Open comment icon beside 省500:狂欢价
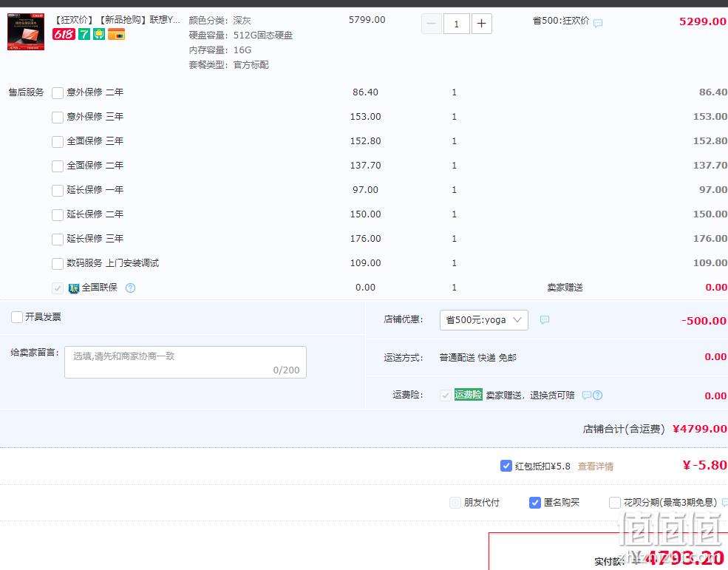The height and width of the screenshot is (570, 728). (598, 23)
